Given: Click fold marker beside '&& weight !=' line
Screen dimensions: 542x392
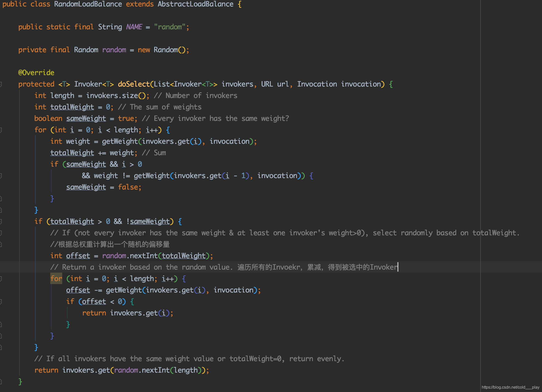Looking at the screenshot, I should tap(1, 176).
